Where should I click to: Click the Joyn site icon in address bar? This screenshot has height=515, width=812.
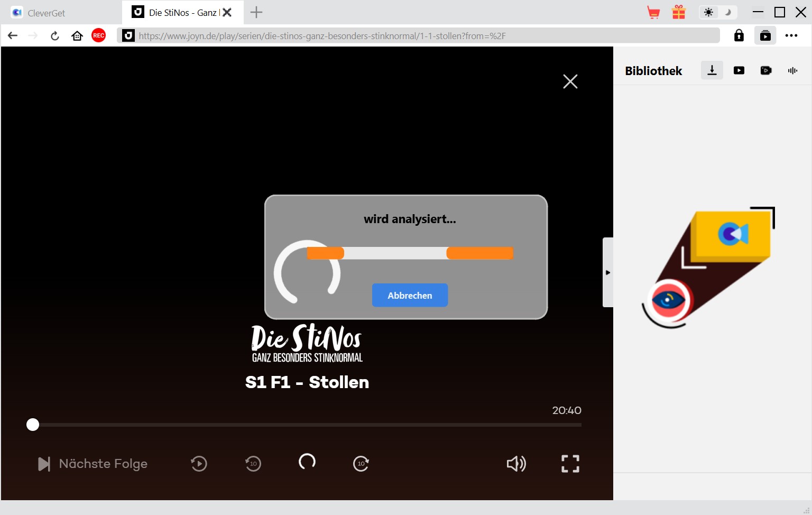tap(128, 35)
